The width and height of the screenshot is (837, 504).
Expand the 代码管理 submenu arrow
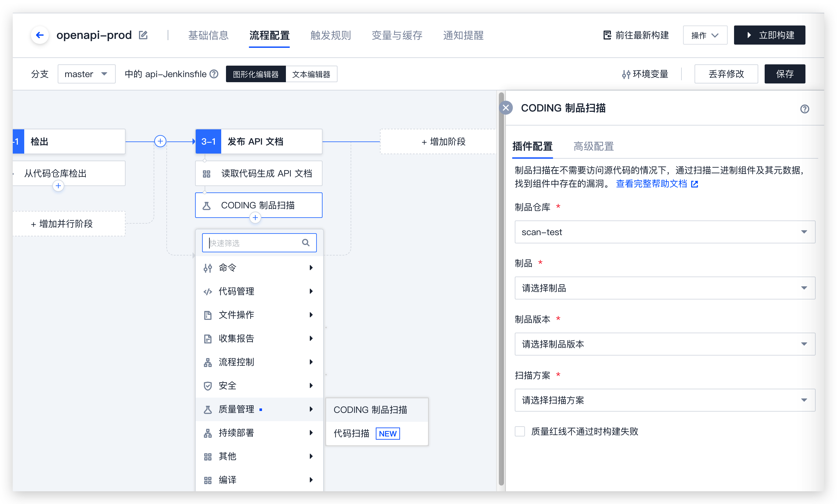311,291
